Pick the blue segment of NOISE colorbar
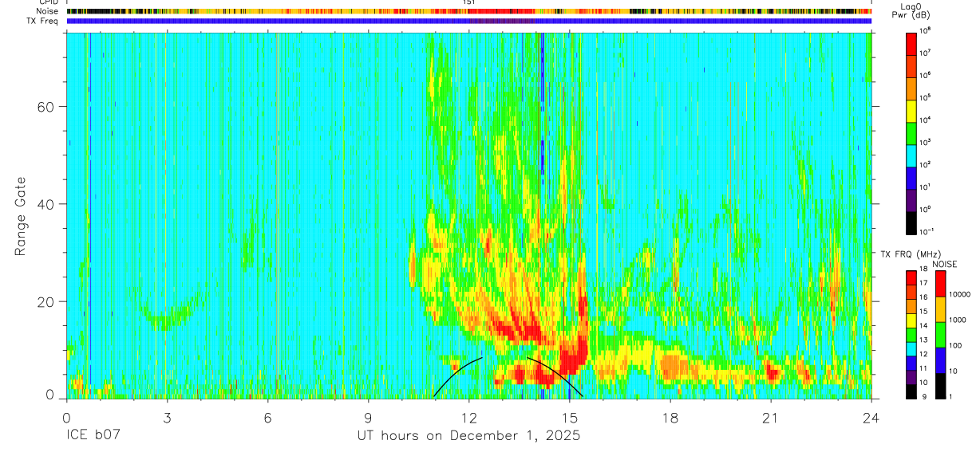 coord(942,360)
